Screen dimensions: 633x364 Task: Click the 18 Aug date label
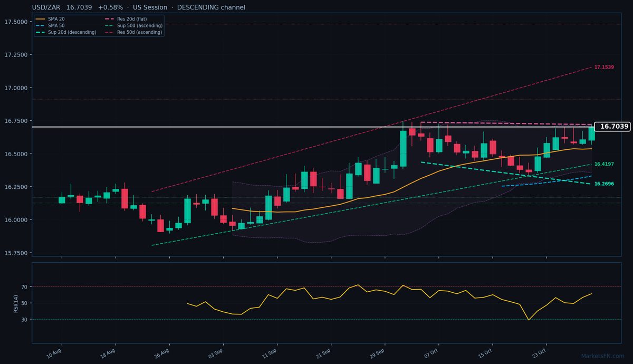108,353
